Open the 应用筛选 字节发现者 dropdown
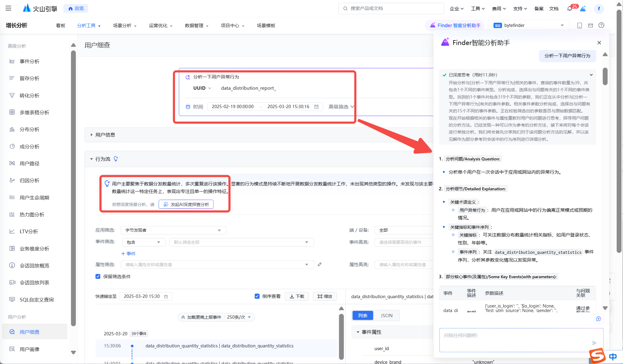The height and width of the screenshot is (364, 623). [173, 230]
